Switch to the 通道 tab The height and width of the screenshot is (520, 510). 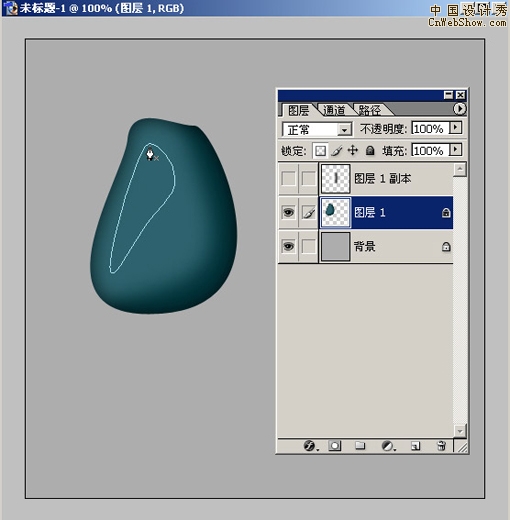(334, 110)
